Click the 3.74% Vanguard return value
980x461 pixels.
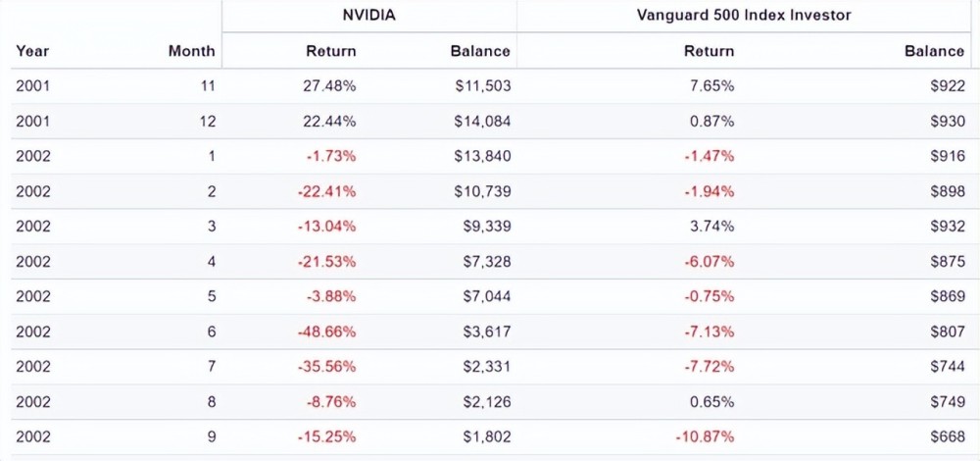pyautogui.click(x=711, y=227)
